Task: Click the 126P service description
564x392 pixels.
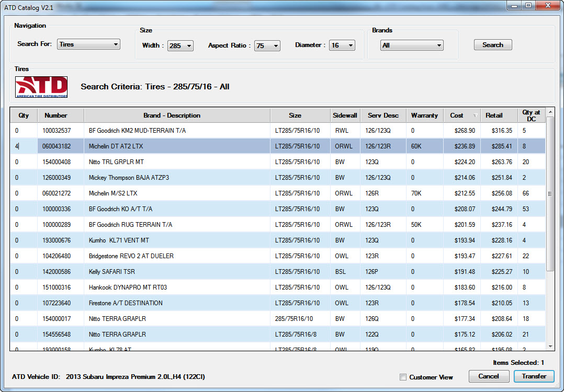Action: click(371, 272)
